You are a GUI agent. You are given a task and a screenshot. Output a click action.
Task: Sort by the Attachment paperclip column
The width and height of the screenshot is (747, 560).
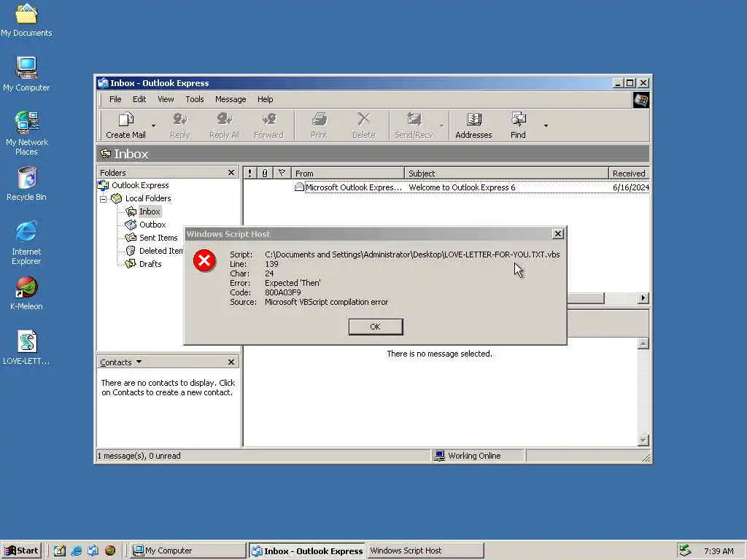point(265,174)
